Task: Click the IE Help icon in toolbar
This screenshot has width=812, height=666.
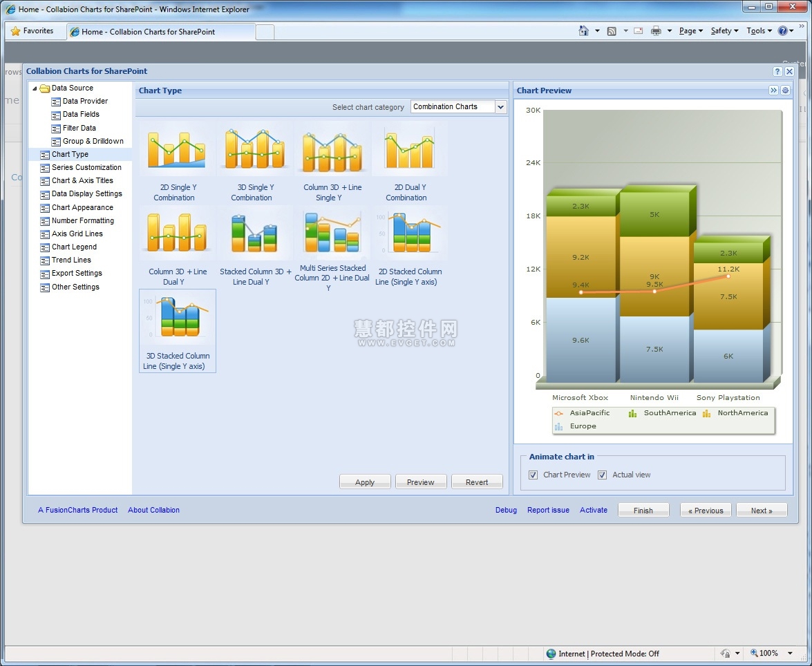Action: [782, 31]
